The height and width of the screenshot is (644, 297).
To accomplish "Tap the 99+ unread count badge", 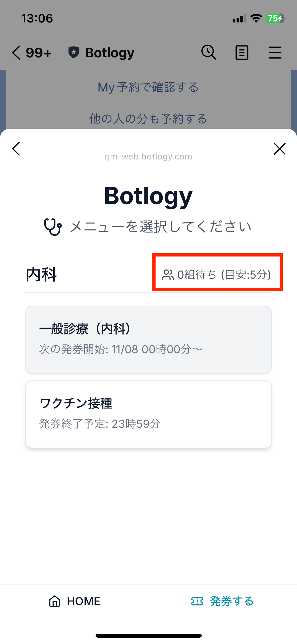I will point(39,53).
